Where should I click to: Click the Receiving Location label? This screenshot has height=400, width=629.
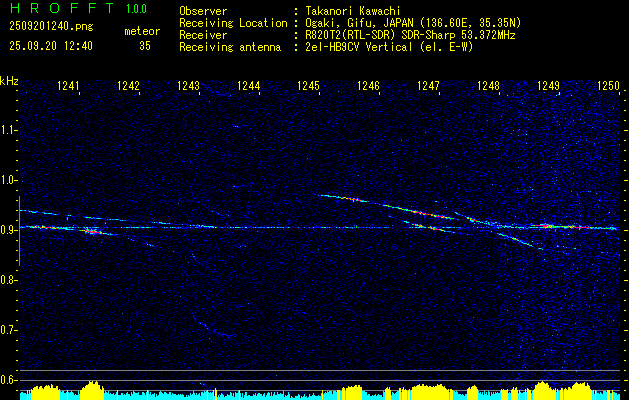[233, 23]
